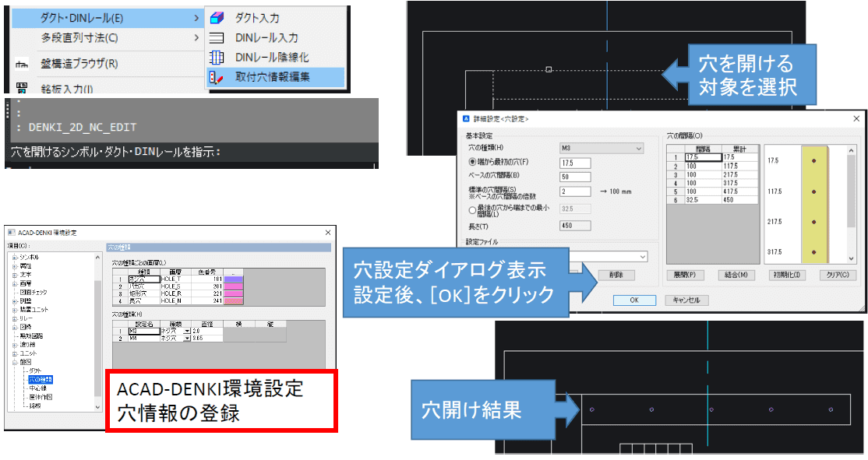The image size is (868, 460).
Task: Click the 標準の穴間隔(S) input field
Action: point(575,191)
